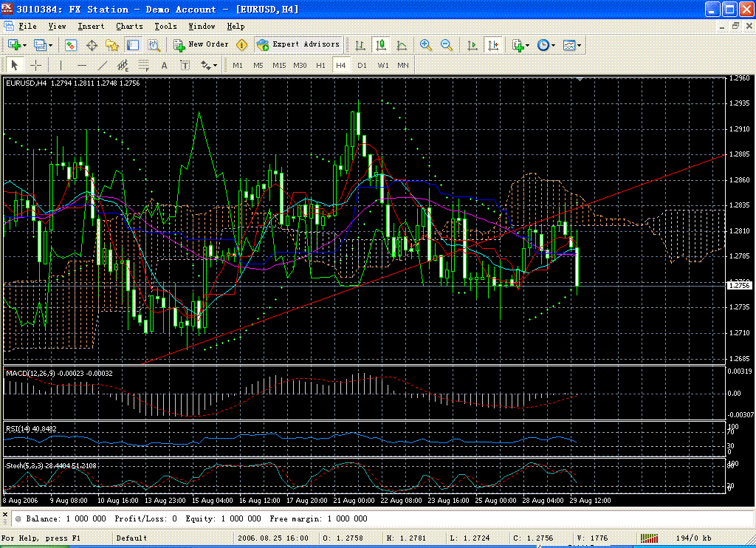This screenshot has height=548, width=756.
Task: Open the Navigator favorites panel
Action: (112, 45)
